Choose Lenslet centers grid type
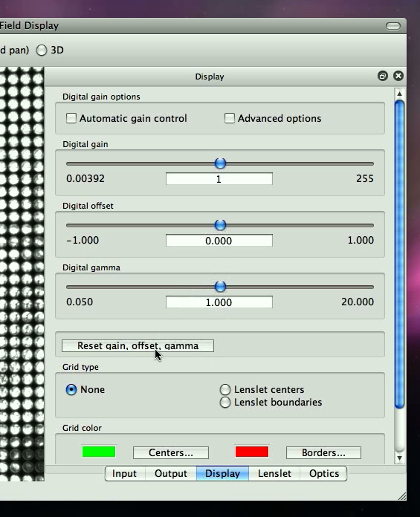420x517 pixels. 224,389
